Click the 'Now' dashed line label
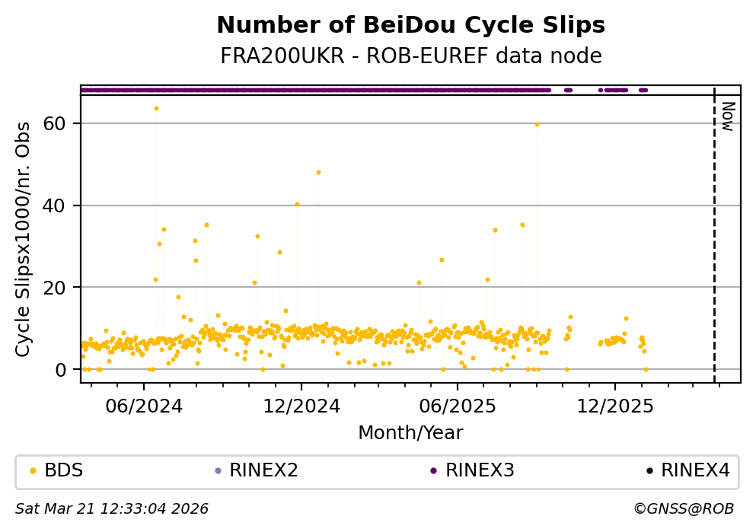756x532 pixels. [x=727, y=116]
